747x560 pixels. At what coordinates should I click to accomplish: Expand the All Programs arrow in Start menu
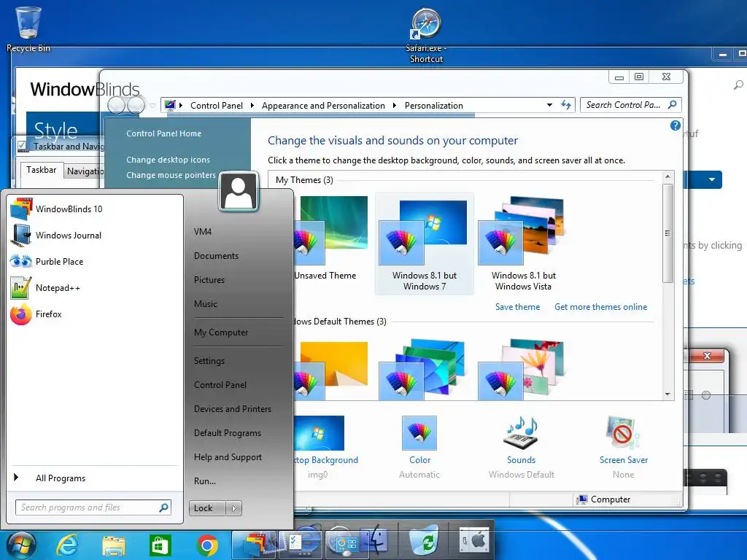click(16, 477)
